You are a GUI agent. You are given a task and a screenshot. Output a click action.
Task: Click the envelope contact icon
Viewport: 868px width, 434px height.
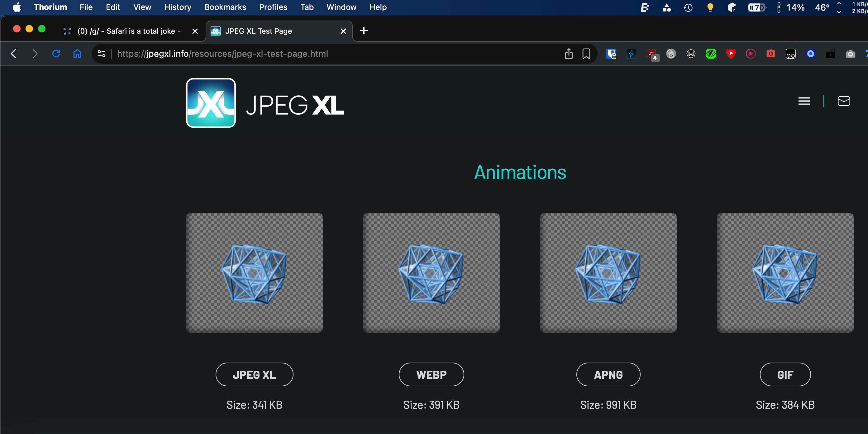pos(844,101)
